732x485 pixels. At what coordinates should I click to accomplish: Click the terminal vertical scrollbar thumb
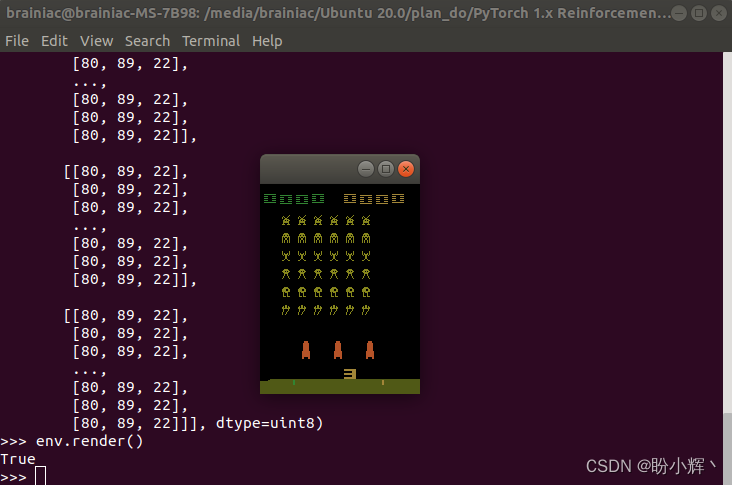(727, 449)
